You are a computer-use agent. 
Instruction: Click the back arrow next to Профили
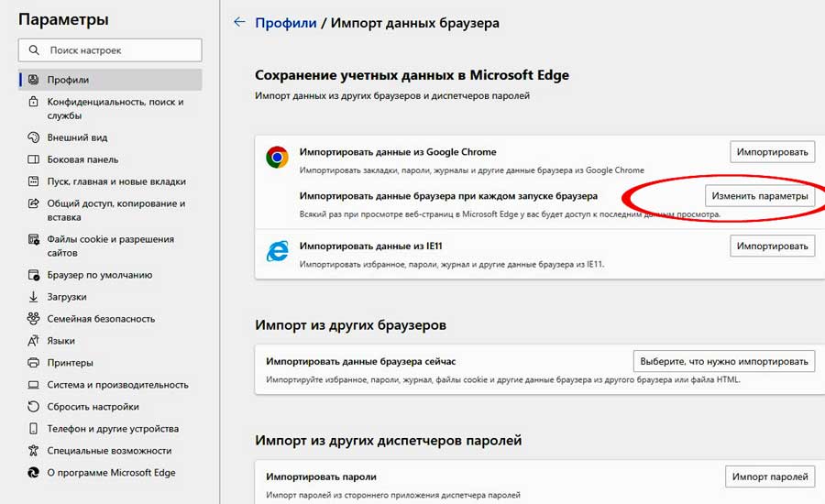(239, 22)
